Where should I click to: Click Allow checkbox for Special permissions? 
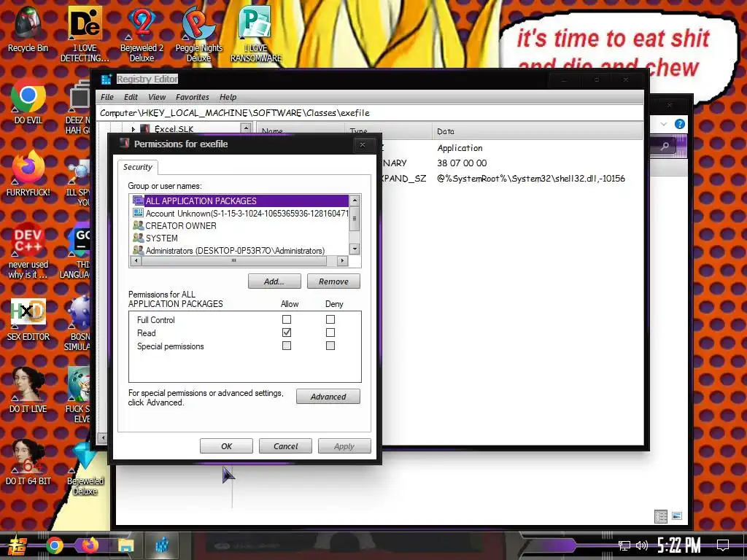click(287, 346)
